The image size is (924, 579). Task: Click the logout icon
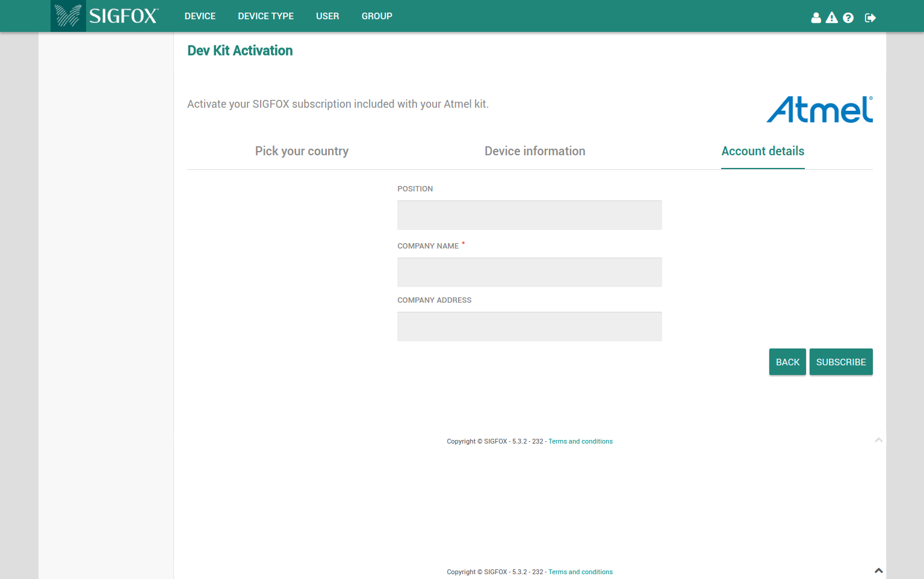(870, 17)
